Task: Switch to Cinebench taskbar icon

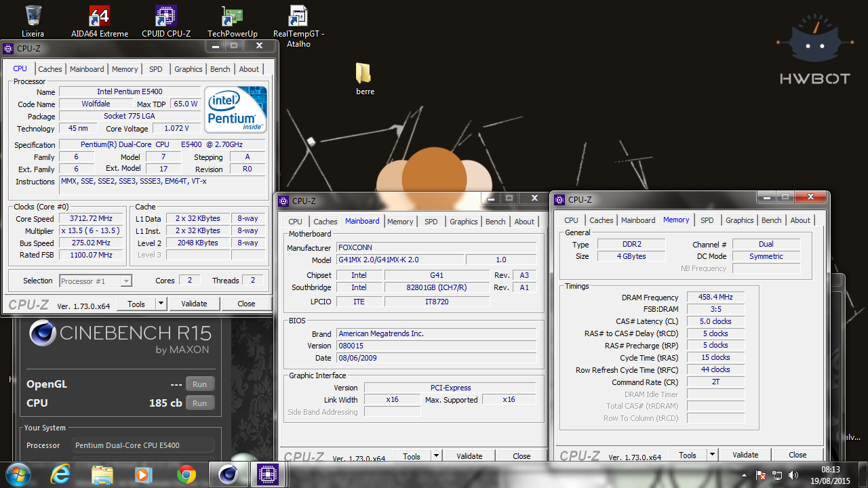Action: tap(228, 474)
